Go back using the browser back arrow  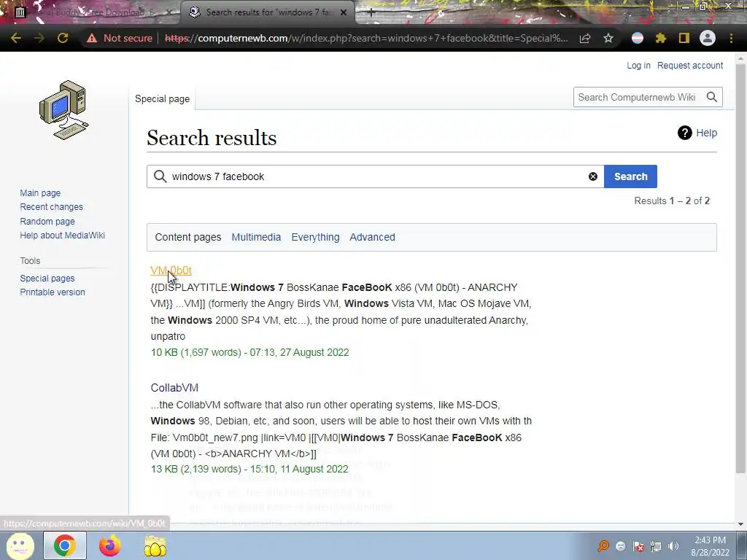pos(16,38)
